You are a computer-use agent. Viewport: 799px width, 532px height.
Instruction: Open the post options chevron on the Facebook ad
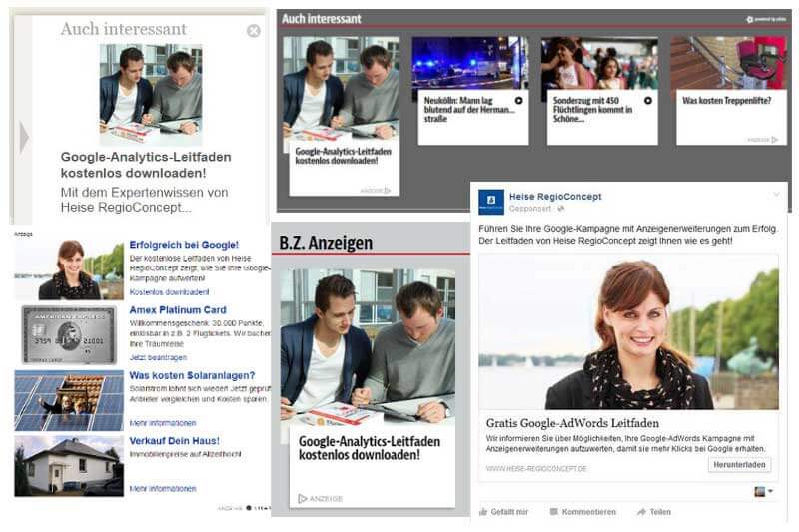click(x=777, y=195)
